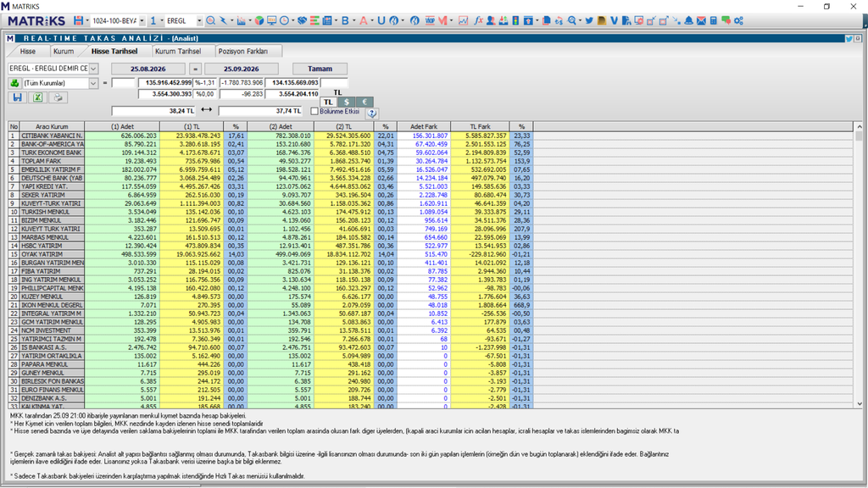Open the bell alarm toolbar icon

click(688, 20)
